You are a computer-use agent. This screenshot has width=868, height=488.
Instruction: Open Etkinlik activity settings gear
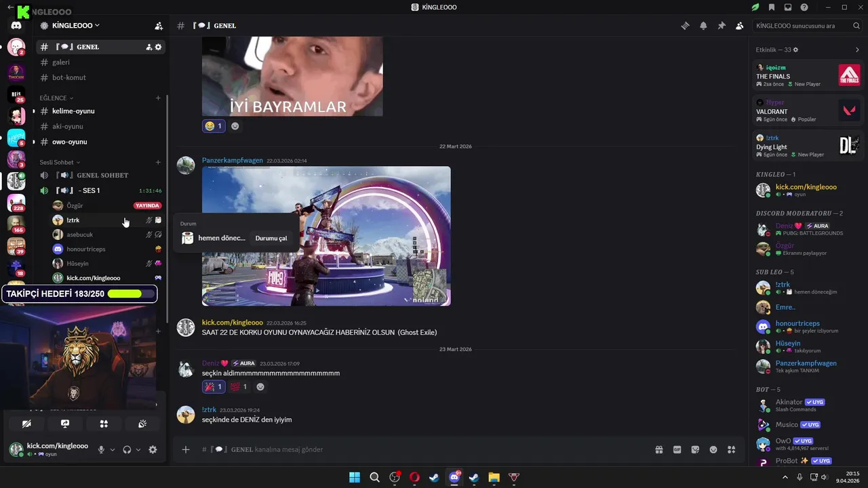(795, 49)
